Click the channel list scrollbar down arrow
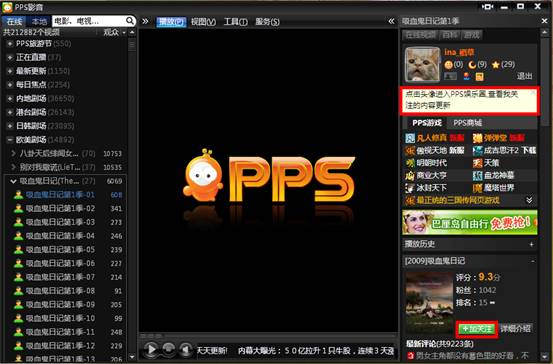The height and width of the screenshot is (364, 553). (x=132, y=357)
